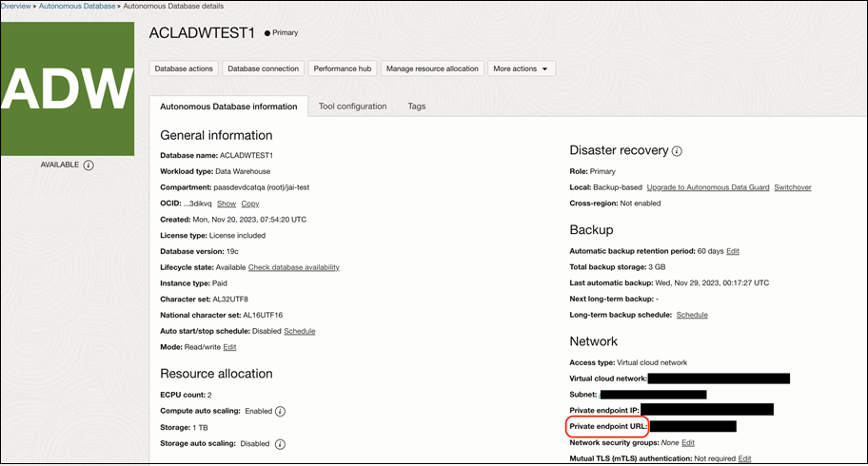Edit the Read/write mode

point(229,347)
